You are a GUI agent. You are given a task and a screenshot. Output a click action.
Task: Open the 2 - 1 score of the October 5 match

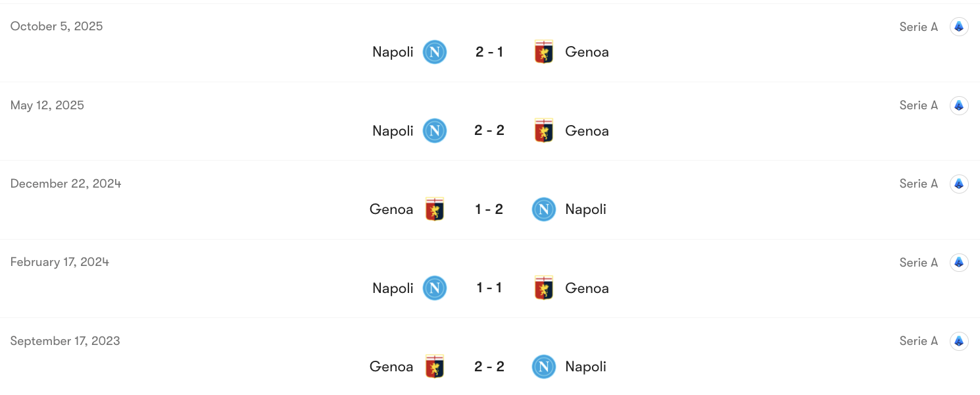tap(489, 51)
